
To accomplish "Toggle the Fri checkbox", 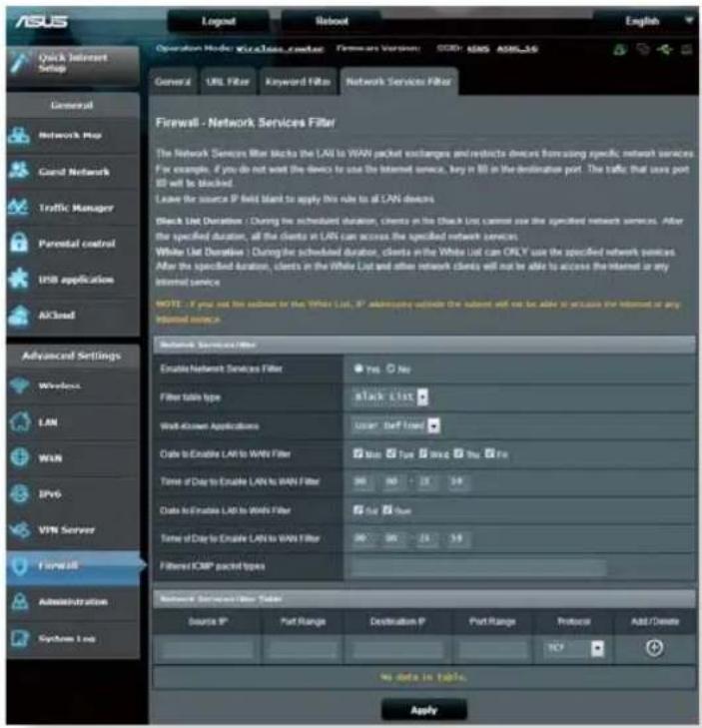I will (490, 453).
